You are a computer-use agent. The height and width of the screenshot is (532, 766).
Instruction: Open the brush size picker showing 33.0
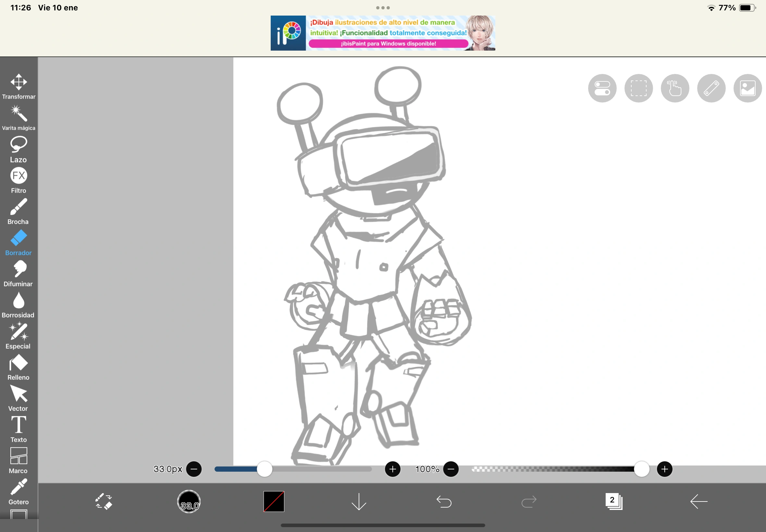[189, 501]
